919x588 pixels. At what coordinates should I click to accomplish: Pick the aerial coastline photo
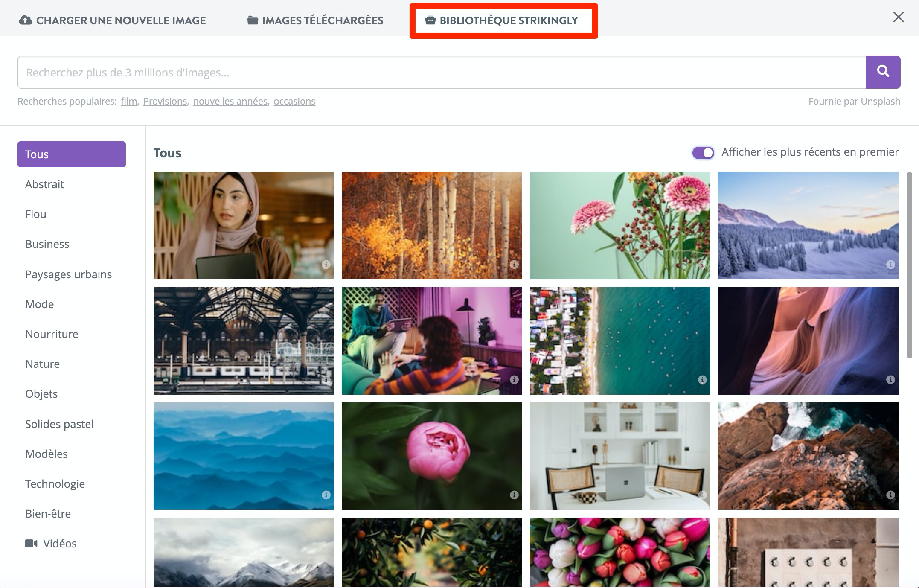(620, 341)
